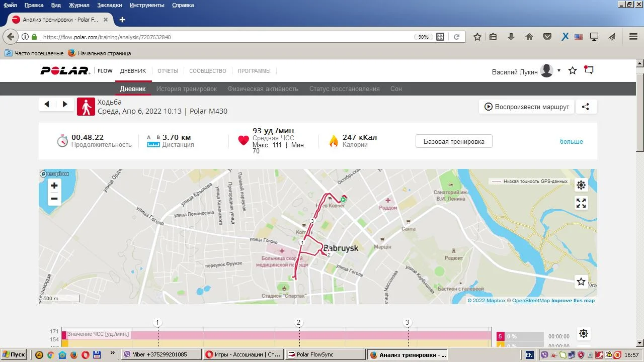
Task: Open the bookmarks list icon
Action: coord(493,37)
